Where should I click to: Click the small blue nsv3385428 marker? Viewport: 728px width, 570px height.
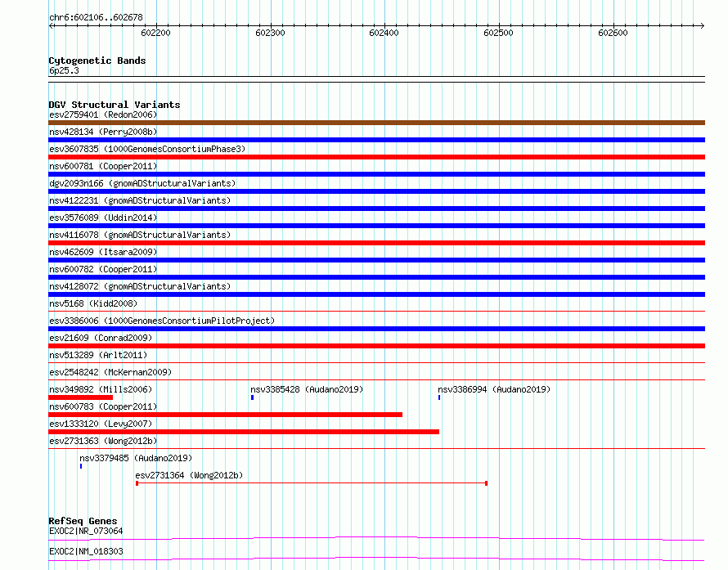(x=252, y=397)
